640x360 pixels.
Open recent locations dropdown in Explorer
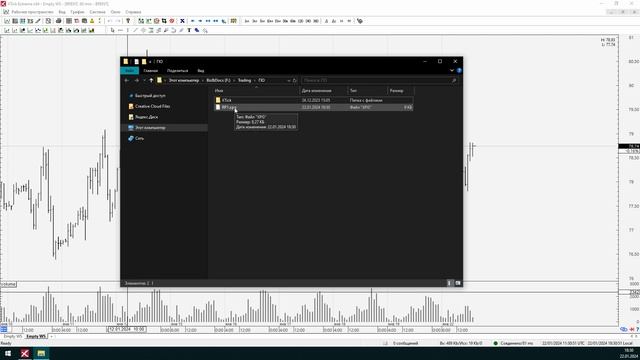click(x=144, y=80)
